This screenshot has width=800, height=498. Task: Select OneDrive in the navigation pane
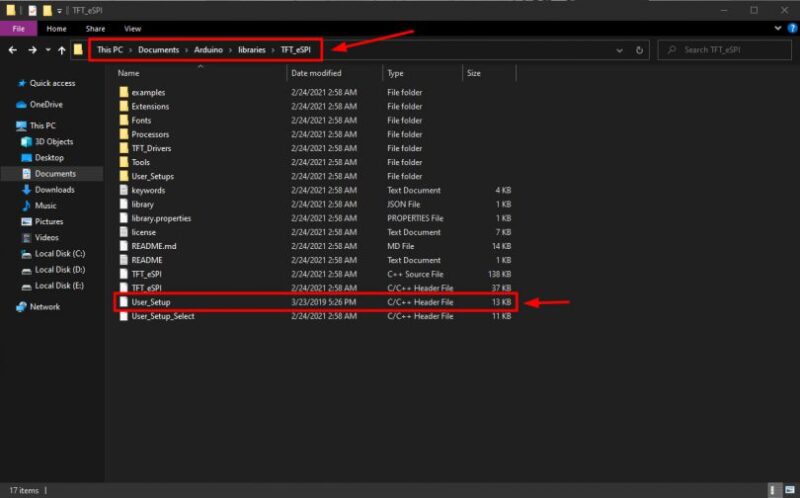[45, 104]
